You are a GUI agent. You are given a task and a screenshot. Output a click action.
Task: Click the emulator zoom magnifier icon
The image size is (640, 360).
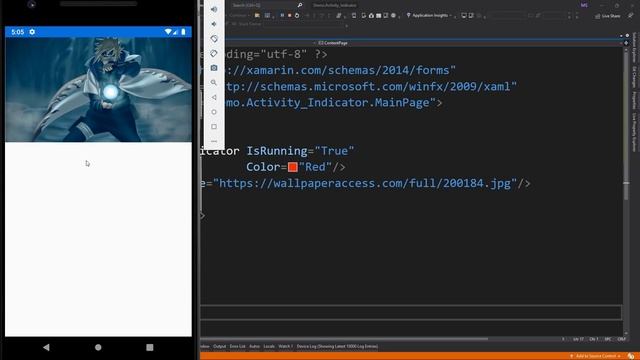[214, 82]
